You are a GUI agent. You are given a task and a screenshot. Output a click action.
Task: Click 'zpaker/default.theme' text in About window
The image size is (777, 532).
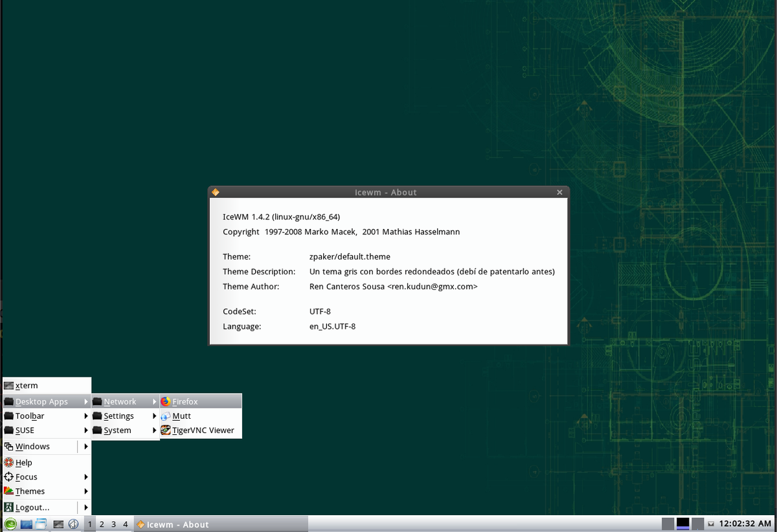pos(350,256)
